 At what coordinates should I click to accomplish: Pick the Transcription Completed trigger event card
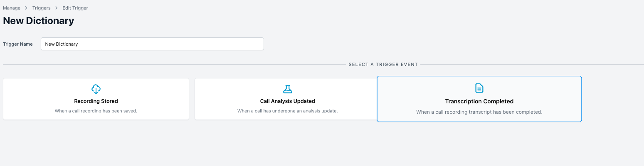click(479, 99)
